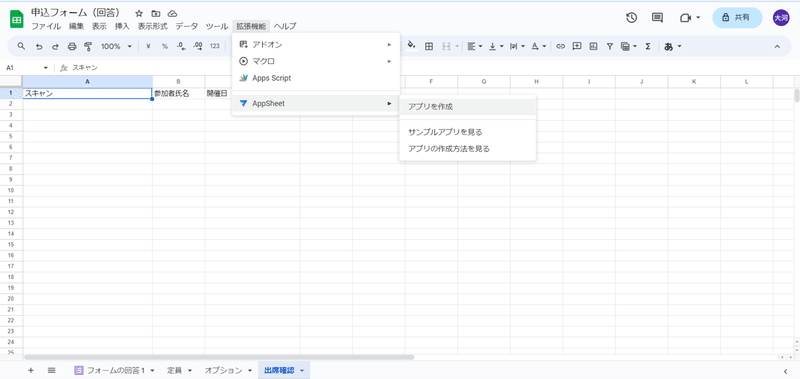Collapse the toolbar with the chevron
Viewport: 800px width, 379px height.
pos(778,46)
